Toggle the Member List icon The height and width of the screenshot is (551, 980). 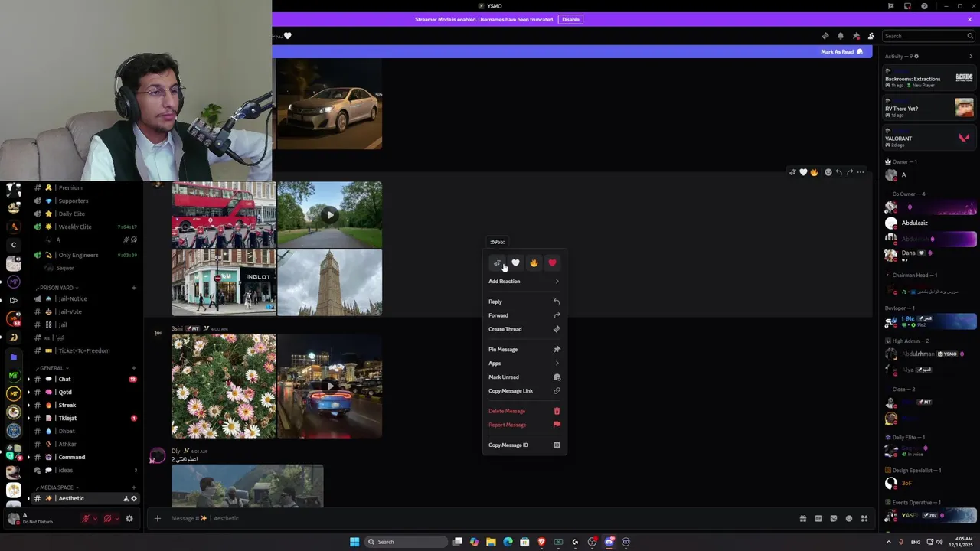[871, 36]
